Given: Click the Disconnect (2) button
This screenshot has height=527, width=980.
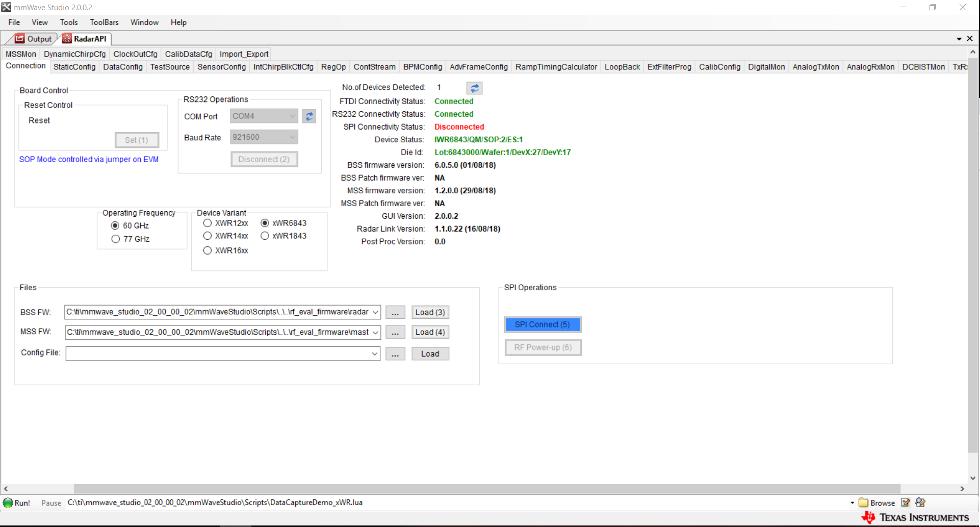Looking at the screenshot, I should click(x=264, y=159).
